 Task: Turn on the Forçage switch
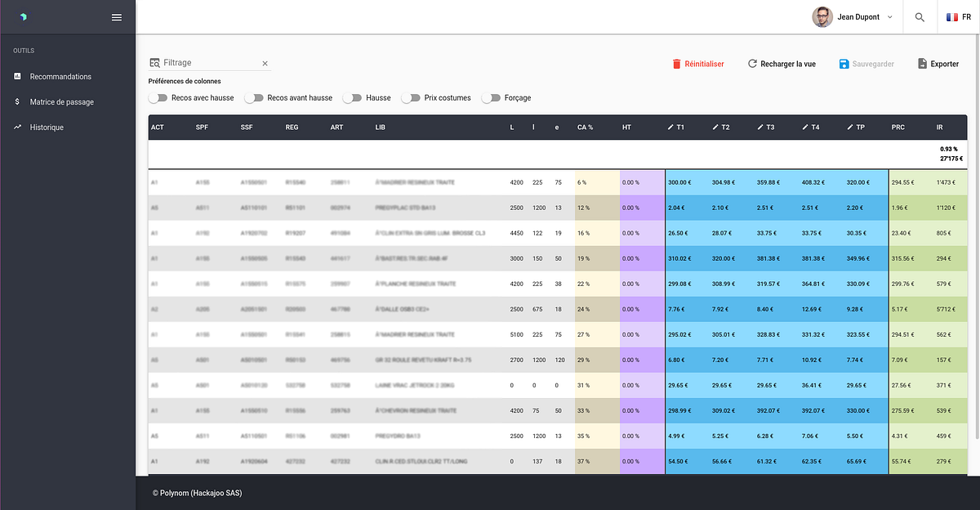click(491, 98)
